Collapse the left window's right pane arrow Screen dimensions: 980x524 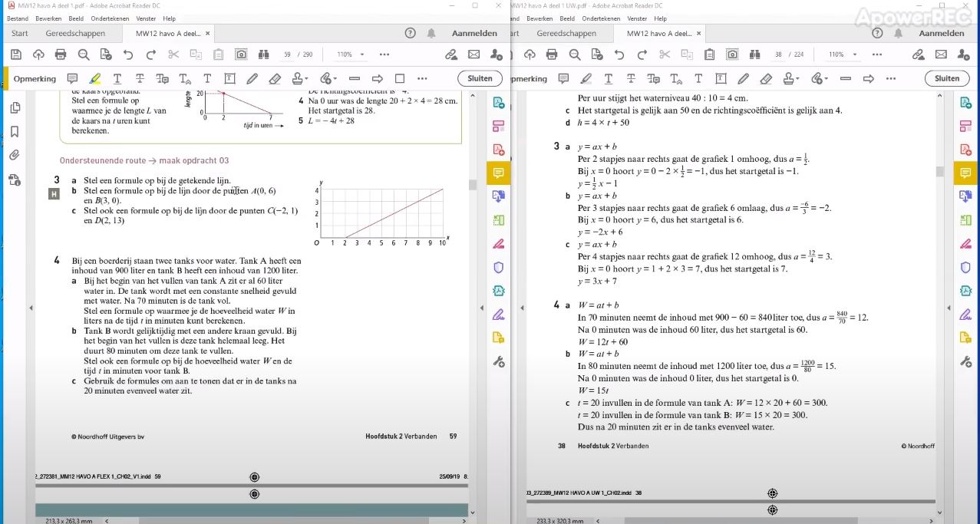point(481,308)
